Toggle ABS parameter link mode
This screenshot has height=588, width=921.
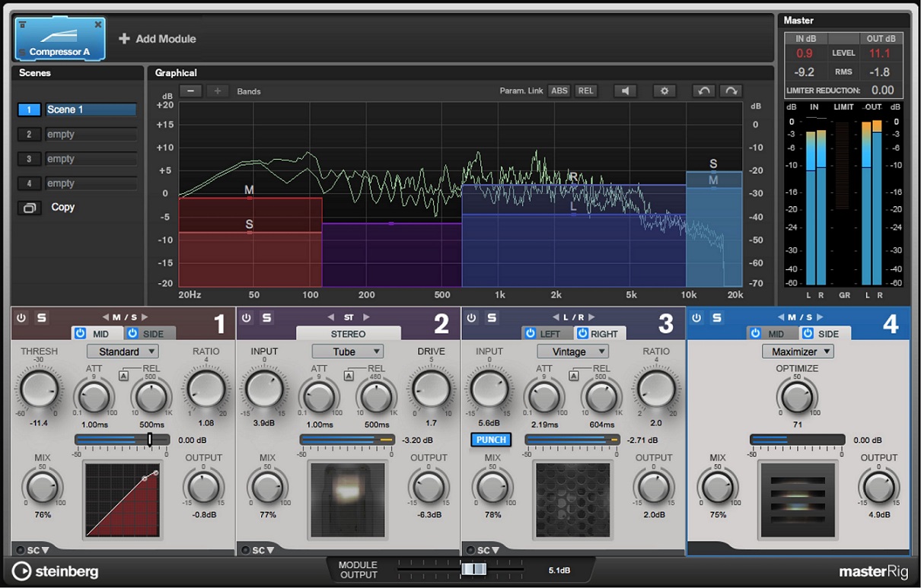click(x=559, y=91)
